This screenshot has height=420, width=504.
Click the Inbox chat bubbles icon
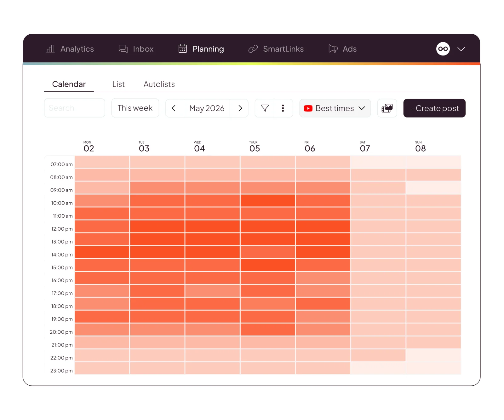tap(123, 49)
